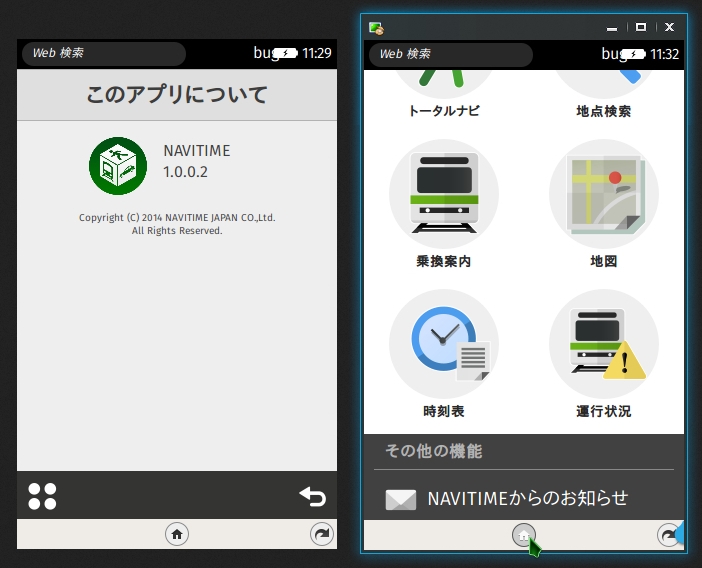This screenshot has width=702, height=568.
Task: Click 11:32 clock in right window
Action: 664,54
